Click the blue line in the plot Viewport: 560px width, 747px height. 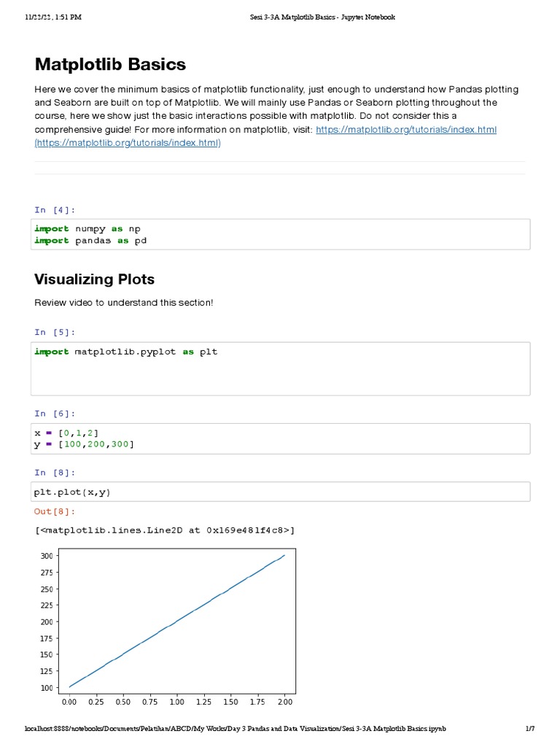(x=177, y=621)
